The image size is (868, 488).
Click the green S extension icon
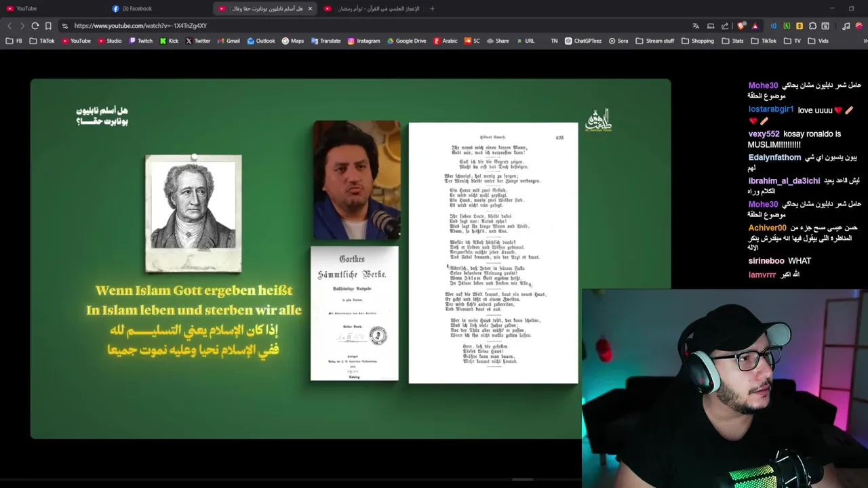787,26
